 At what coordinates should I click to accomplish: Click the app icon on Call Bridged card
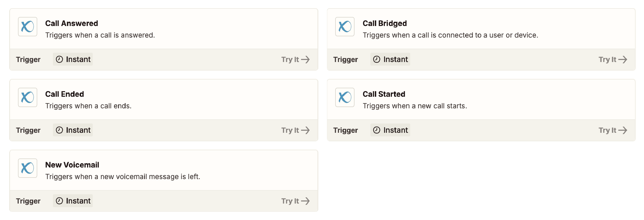click(x=345, y=27)
